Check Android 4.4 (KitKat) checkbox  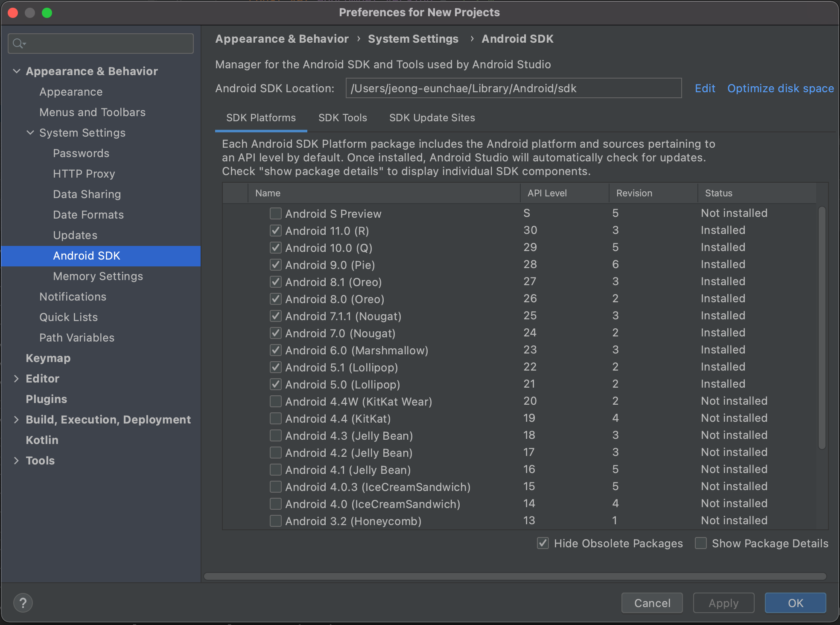pos(276,418)
